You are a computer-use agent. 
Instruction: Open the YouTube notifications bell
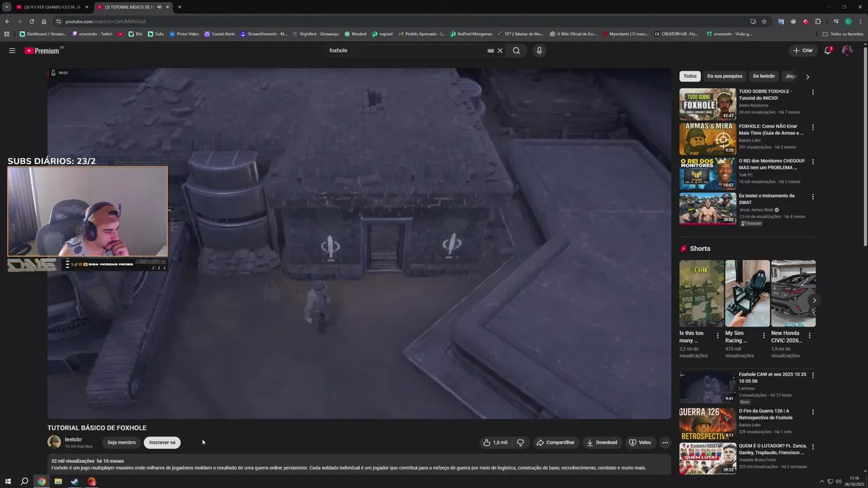click(828, 51)
